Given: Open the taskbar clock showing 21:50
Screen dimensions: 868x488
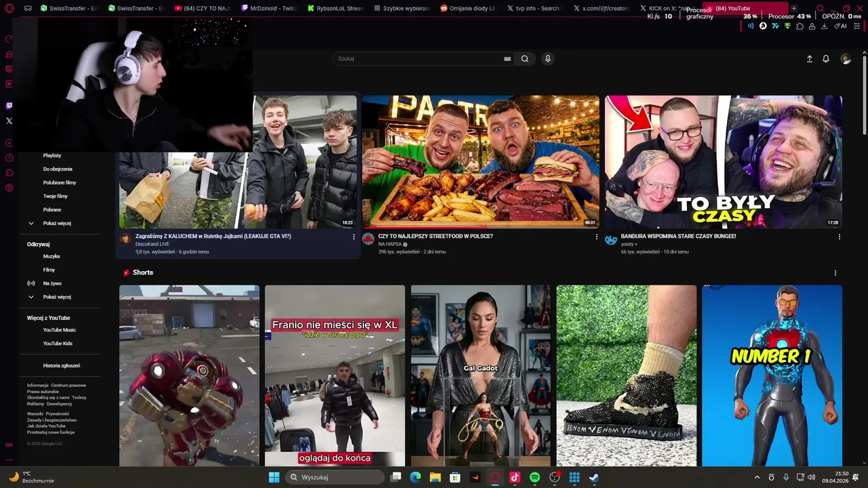Looking at the screenshot, I should 837,477.
